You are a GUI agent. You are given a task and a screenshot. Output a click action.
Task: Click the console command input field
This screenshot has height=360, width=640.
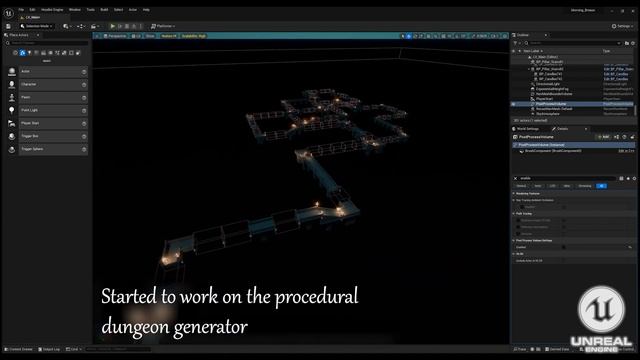point(118,349)
